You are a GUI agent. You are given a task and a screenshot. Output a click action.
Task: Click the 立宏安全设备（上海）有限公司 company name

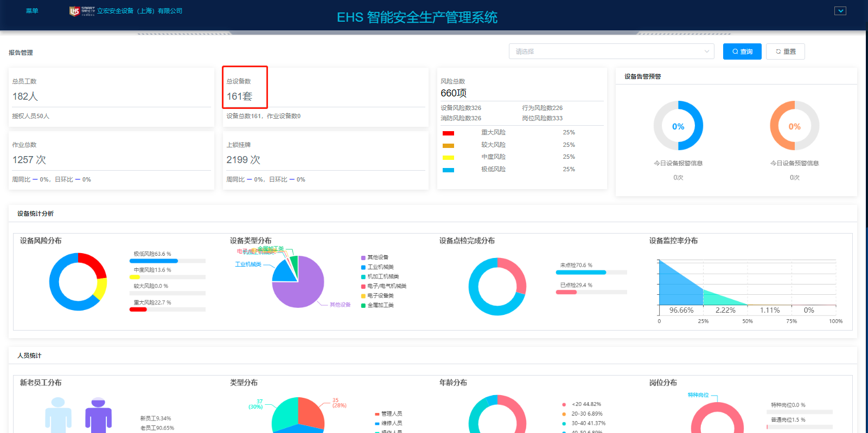click(139, 11)
